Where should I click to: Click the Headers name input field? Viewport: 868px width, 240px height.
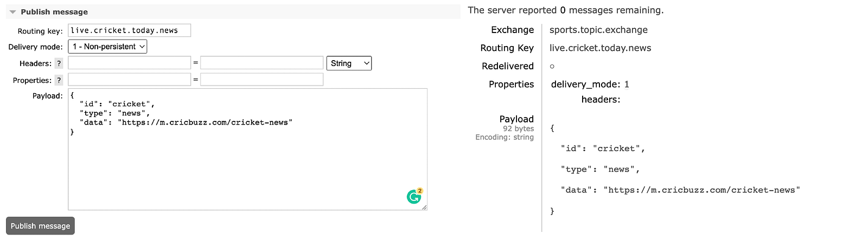[x=129, y=63]
